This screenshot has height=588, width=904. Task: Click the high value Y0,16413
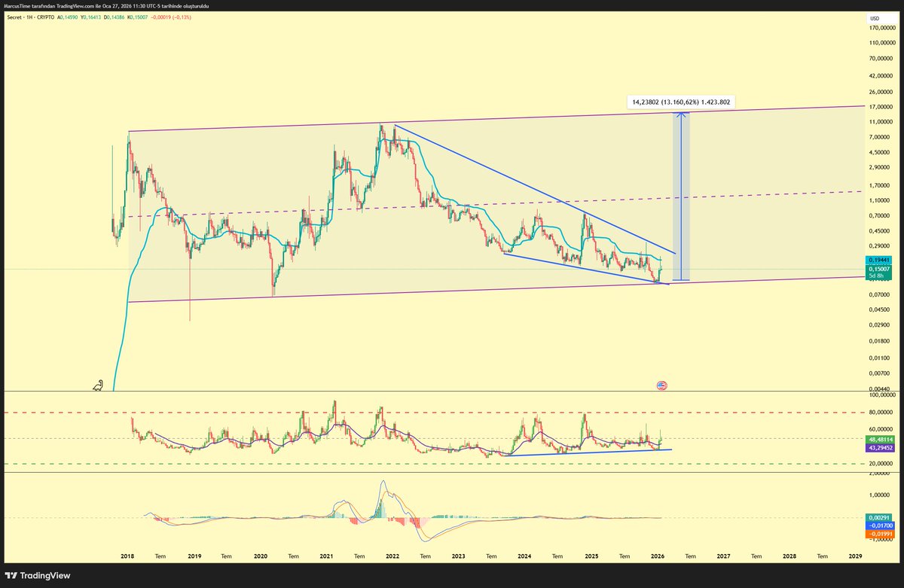[92, 17]
